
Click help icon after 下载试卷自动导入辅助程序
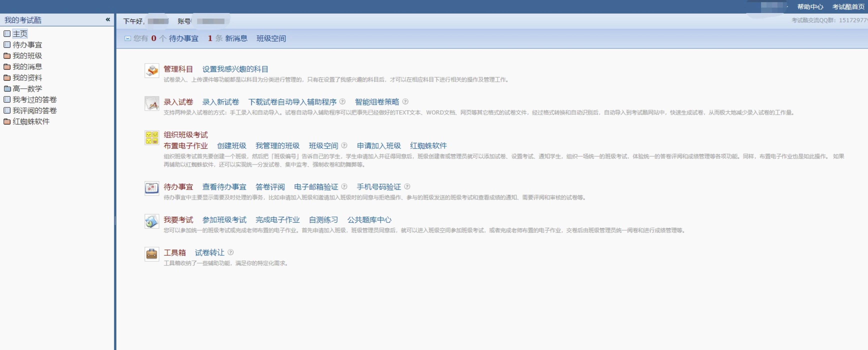pyautogui.click(x=342, y=101)
